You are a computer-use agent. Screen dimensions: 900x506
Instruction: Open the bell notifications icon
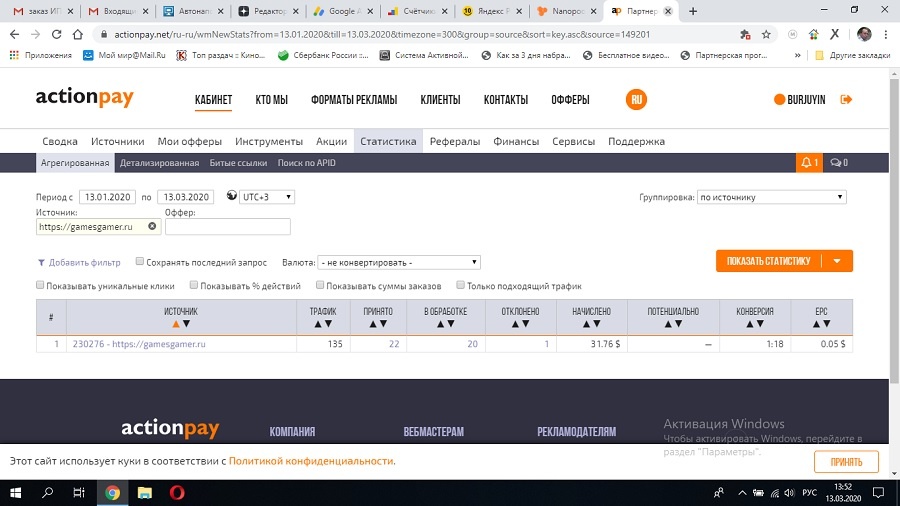point(809,163)
